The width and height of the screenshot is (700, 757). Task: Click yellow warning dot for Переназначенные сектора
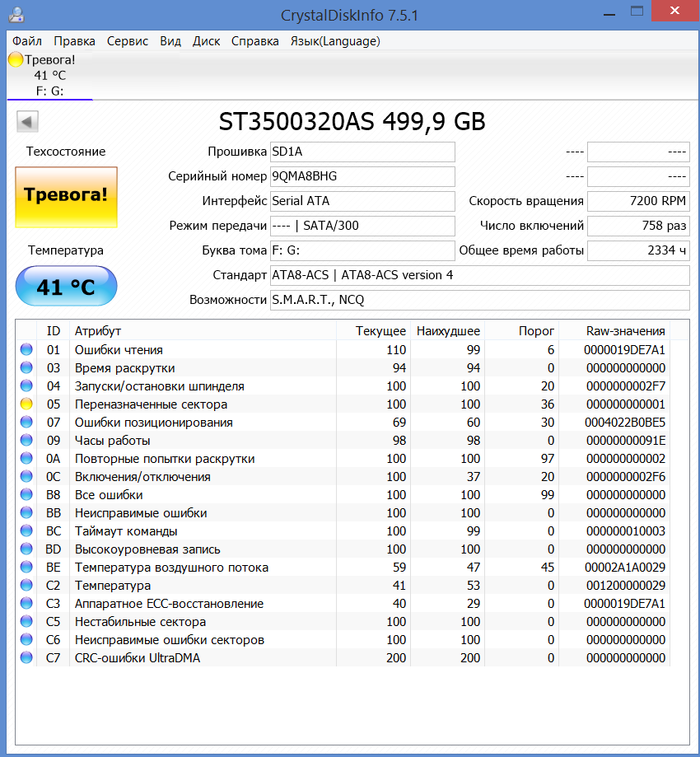coord(26,404)
